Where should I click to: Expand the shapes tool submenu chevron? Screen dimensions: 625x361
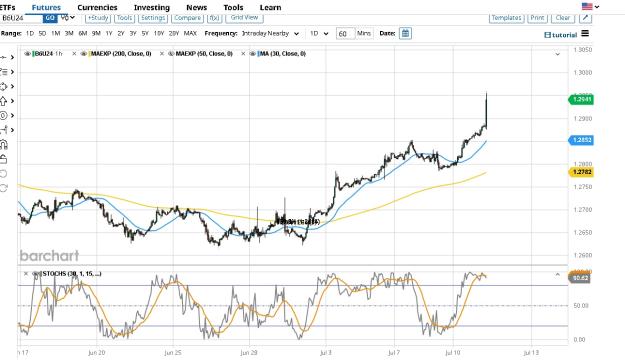[x=12, y=86]
